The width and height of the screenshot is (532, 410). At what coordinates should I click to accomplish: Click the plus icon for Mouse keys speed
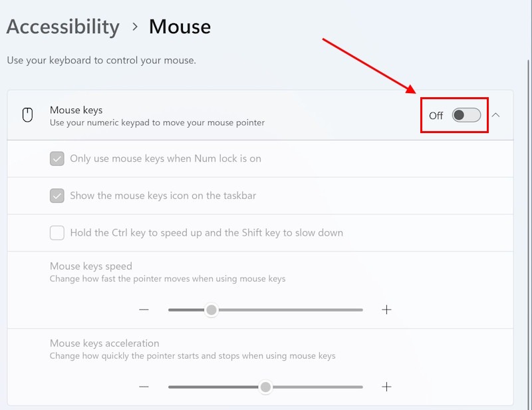[386, 309]
